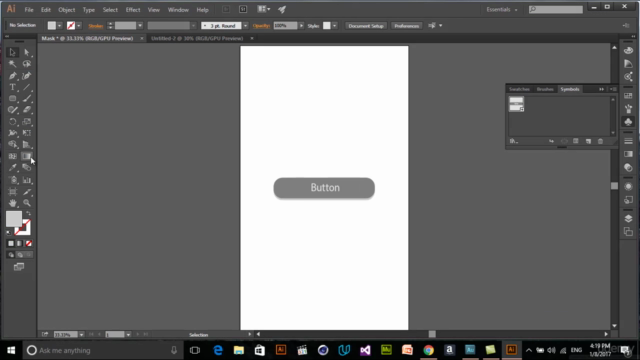Reset to default fill and stroke
This screenshot has width=640, height=360.
pos(9,233)
